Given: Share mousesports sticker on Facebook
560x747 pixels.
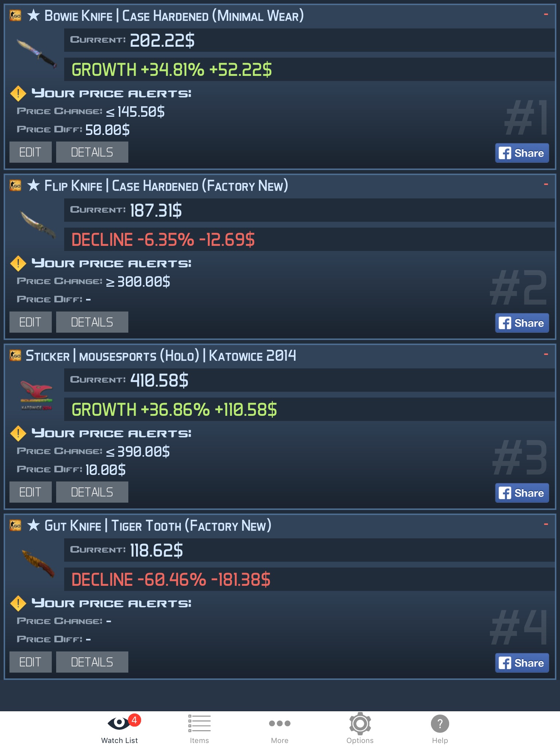Looking at the screenshot, I should [522, 493].
